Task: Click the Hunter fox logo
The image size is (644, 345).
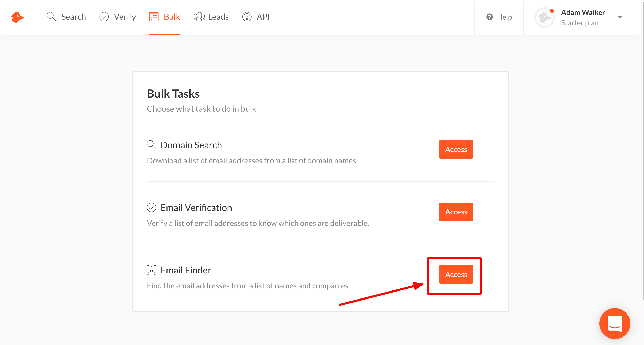Action: point(17,17)
